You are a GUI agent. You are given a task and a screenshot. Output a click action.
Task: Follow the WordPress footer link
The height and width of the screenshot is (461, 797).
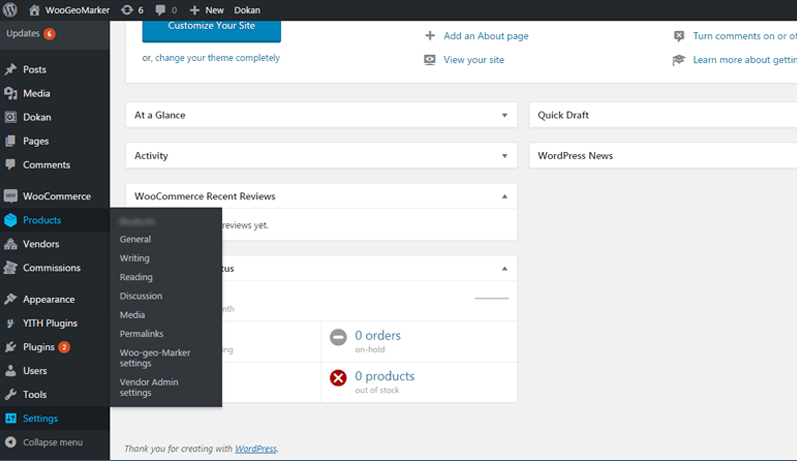256,449
